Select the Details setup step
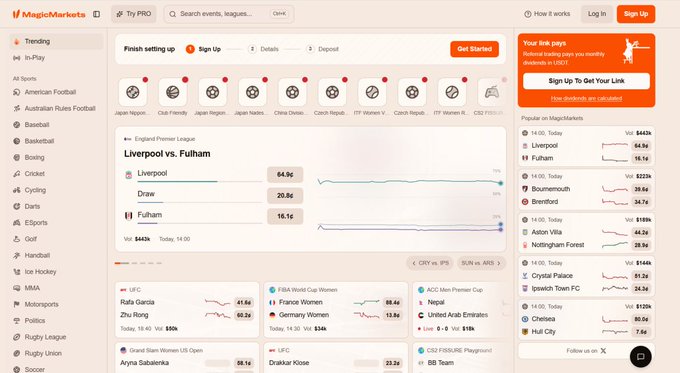This screenshot has width=680, height=373. (x=264, y=49)
